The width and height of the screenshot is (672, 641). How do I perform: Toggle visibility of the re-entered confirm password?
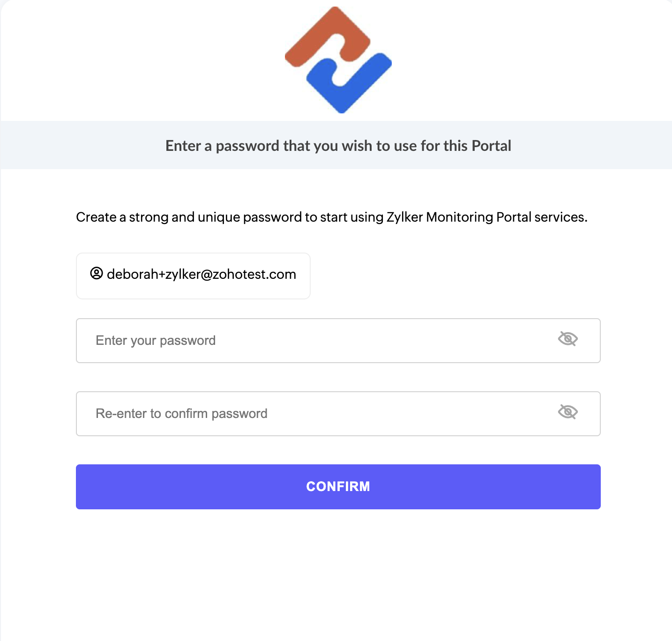(x=567, y=412)
